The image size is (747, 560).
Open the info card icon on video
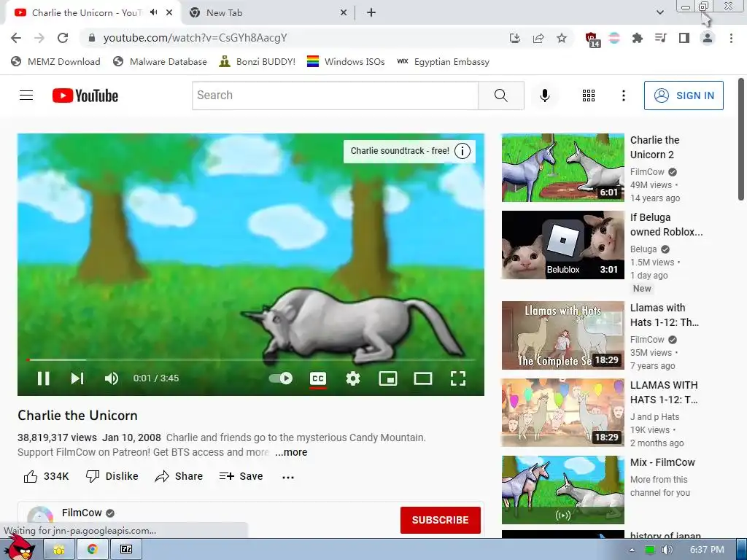pos(462,151)
